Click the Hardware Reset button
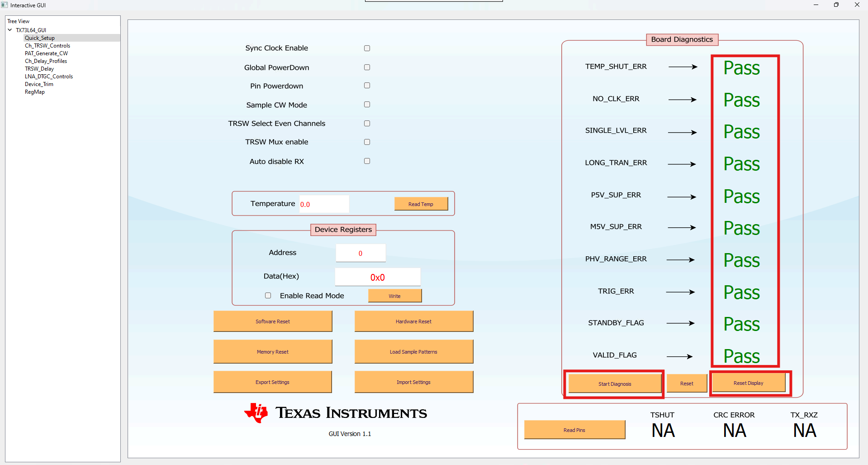The width and height of the screenshot is (868, 465). [x=413, y=321]
